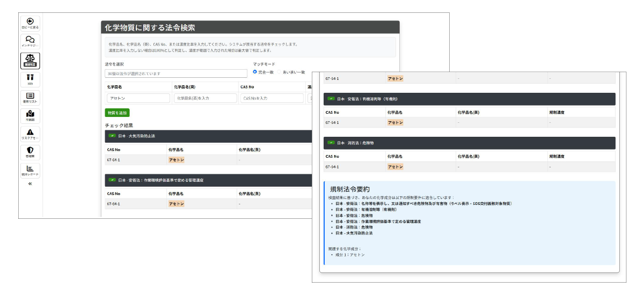Screen dimensions: 644x295
Task: Click the 化学品名(英) input field
Action: pyautogui.click(x=205, y=99)
